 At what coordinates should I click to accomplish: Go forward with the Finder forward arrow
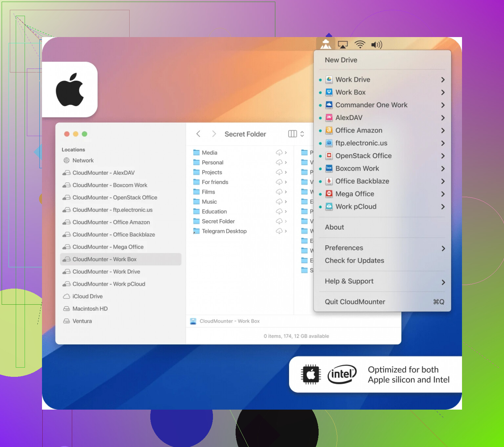214,134
